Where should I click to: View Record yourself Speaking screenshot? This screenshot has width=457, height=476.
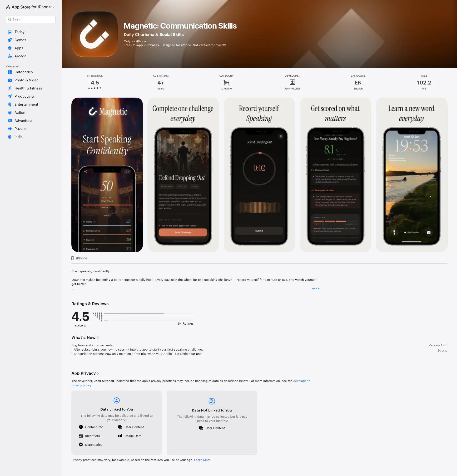[x=259, y=175]
